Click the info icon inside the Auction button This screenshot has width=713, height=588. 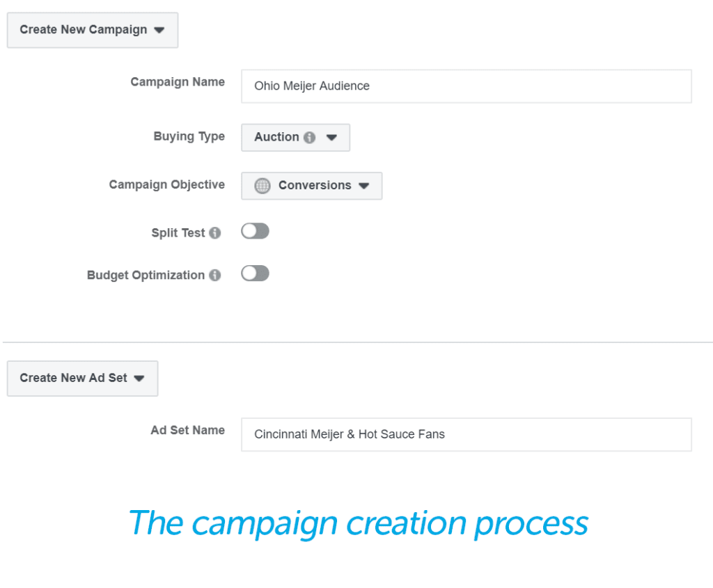point(308,137)
